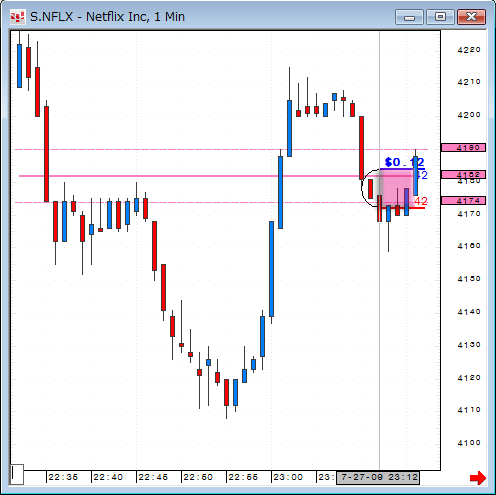Image resolution: width=496 pixels, height=495 pixels.
Task: Select the 4180 pink price marker
Action: (463, 147)
